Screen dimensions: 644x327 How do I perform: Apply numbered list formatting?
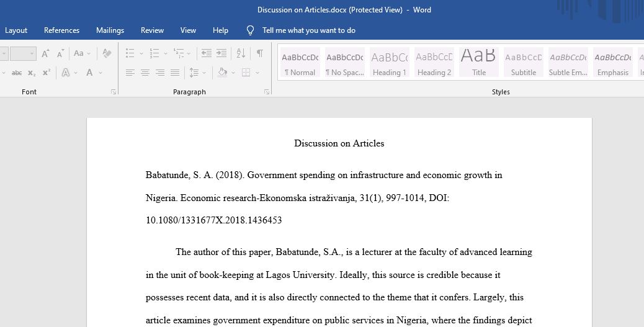click(x=154, y=53)
